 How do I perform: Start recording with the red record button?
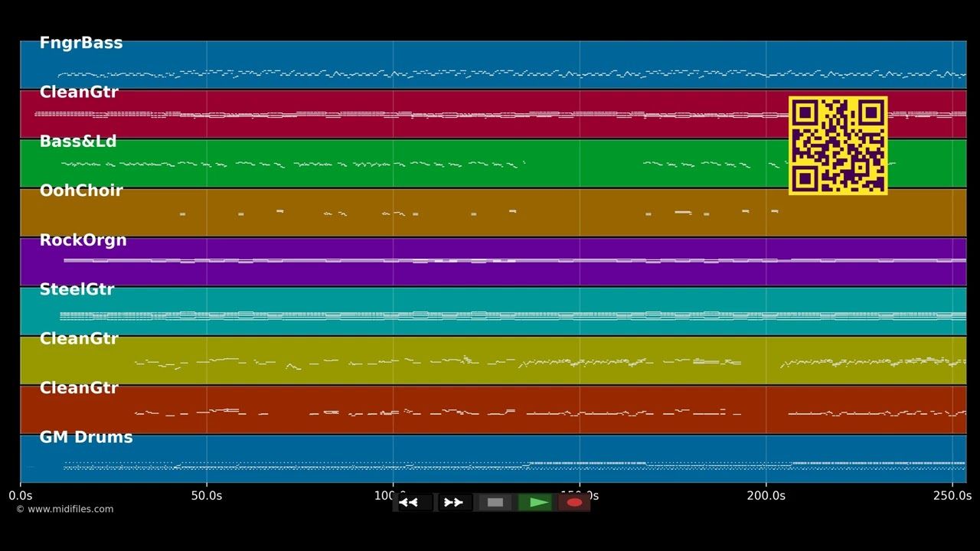[x=574, y=502]
